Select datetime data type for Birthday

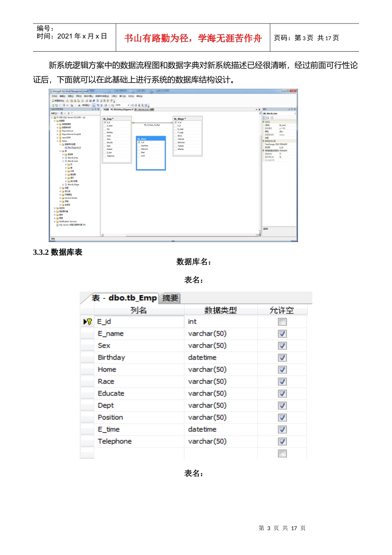(x=221, y=358)
